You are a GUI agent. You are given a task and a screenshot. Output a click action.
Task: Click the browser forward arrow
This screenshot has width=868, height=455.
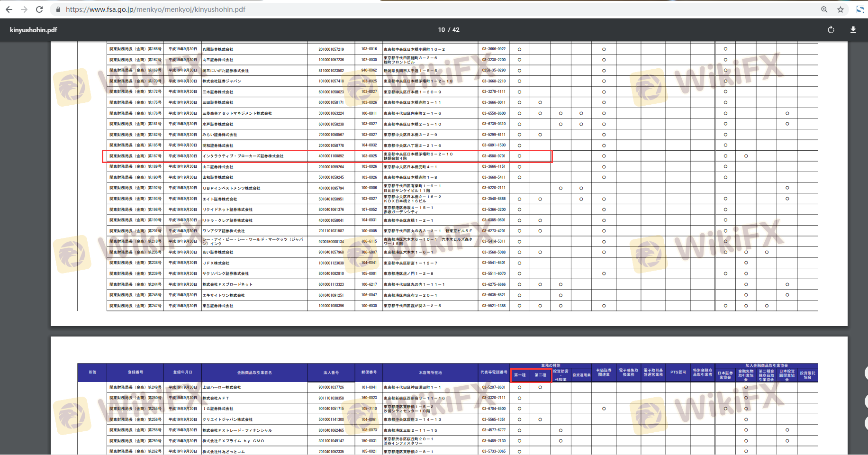click(x=24, y=9)
